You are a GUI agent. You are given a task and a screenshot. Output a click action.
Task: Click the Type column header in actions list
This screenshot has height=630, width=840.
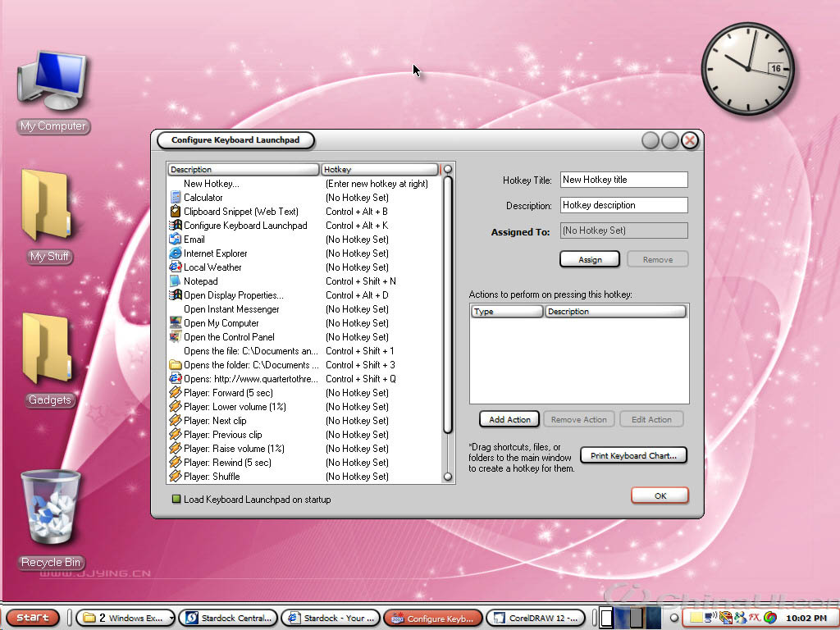coord(507,311)
